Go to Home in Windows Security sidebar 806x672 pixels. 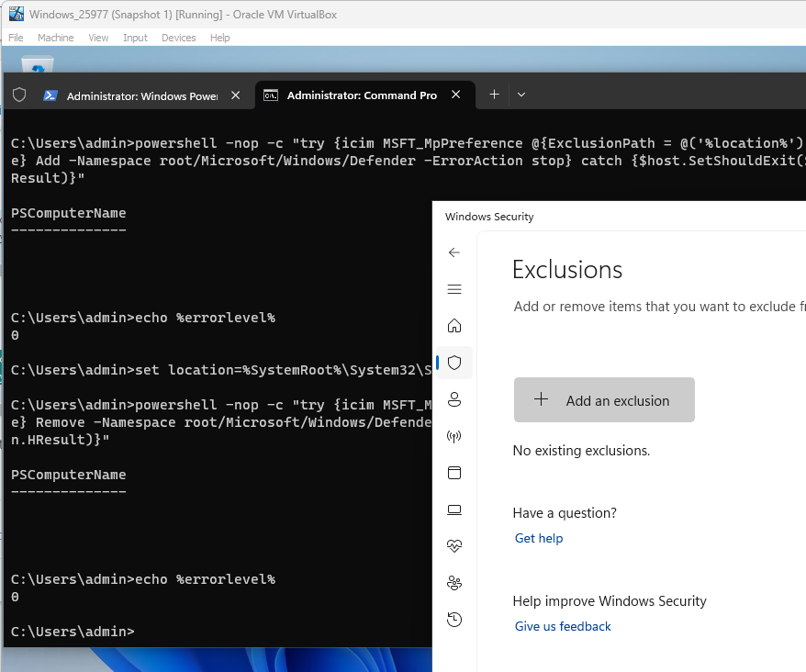tap(453, 326)
